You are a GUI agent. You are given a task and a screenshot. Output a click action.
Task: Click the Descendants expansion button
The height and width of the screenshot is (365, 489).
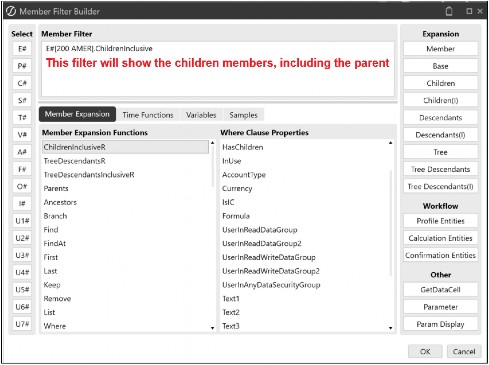tap(440, 118)
